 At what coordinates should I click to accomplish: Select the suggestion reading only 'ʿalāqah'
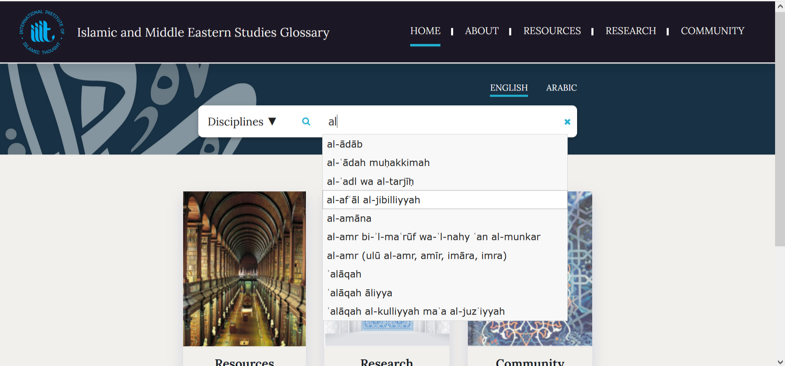pos(445,274)
